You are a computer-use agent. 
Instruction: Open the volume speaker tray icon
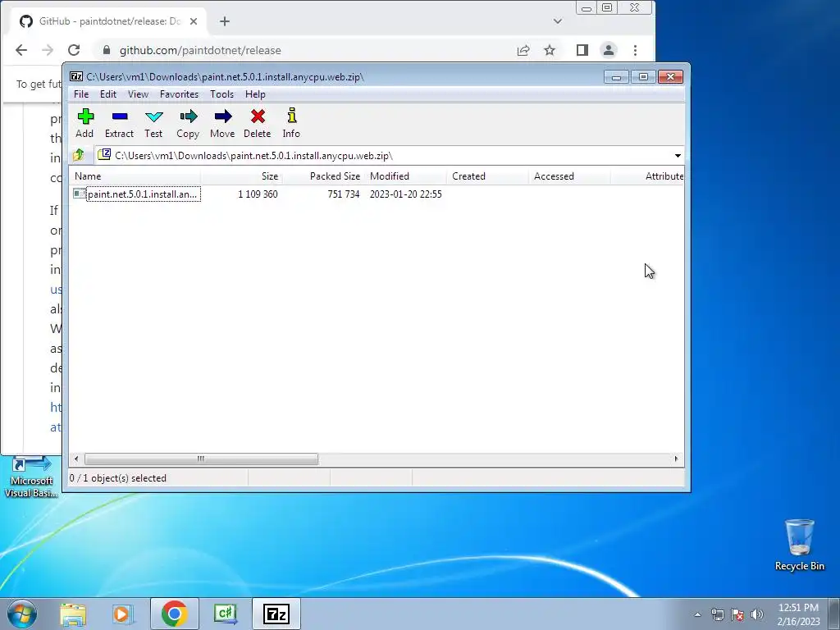coord(757,614)
